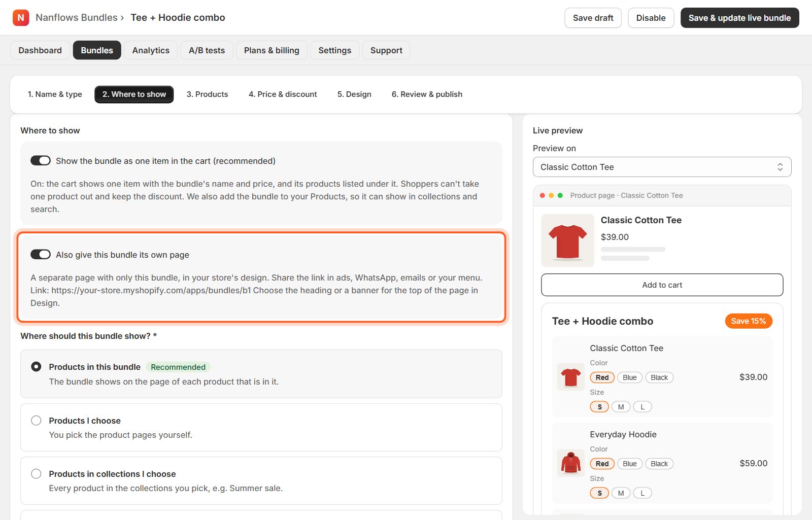Select 'Products in this bundle' radio option

coord(36,366)
